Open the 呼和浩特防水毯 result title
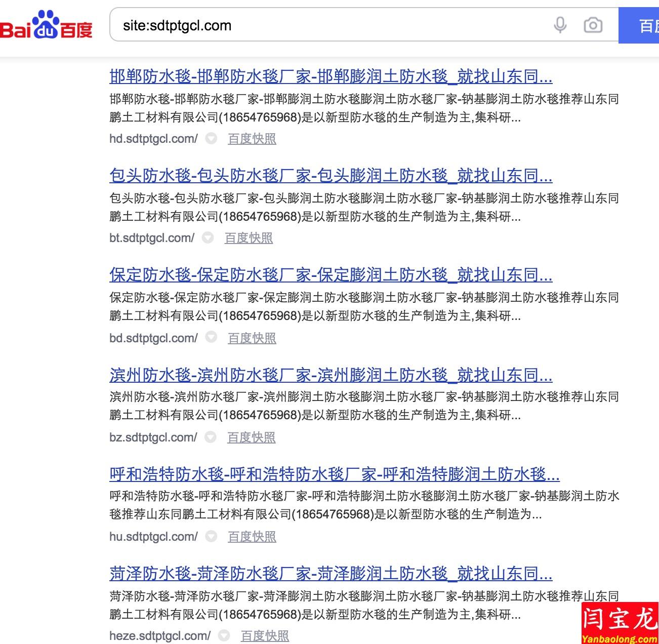Image resolution: width=659 pixels, height=644 pixels. tap(335, 474)
